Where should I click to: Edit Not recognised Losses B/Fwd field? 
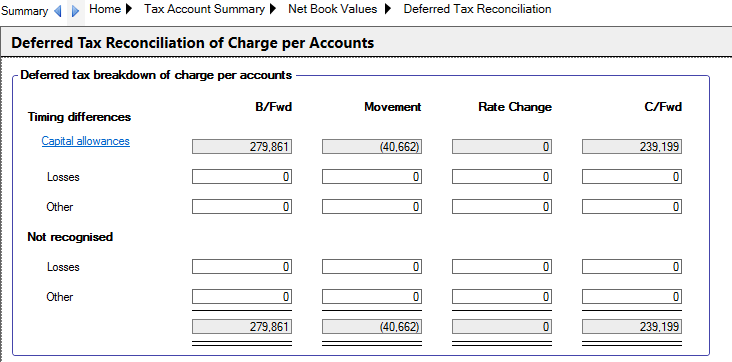242,267
